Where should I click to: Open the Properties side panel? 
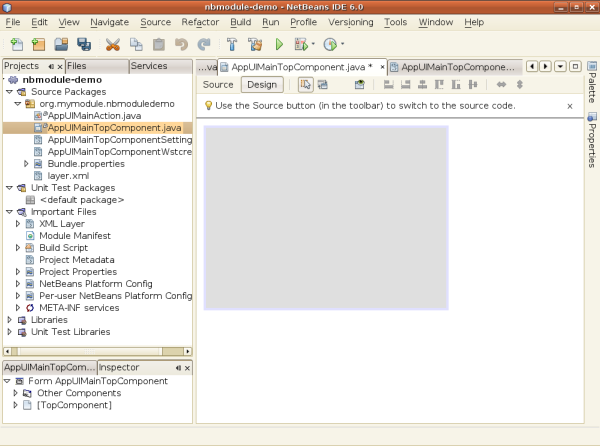click(x=592, y=141)
